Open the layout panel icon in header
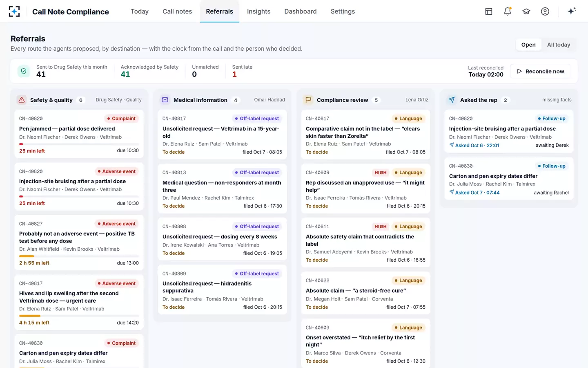588x368 pixels. tap(489, 11)
